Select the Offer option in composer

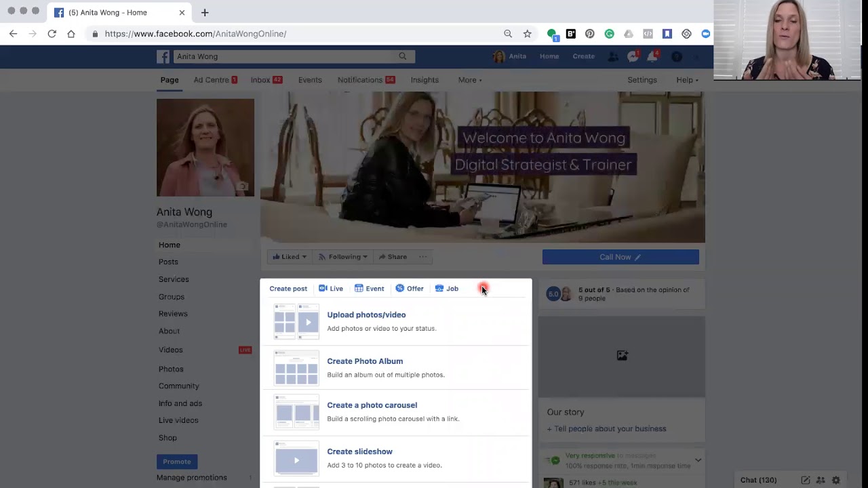(410, 289)
